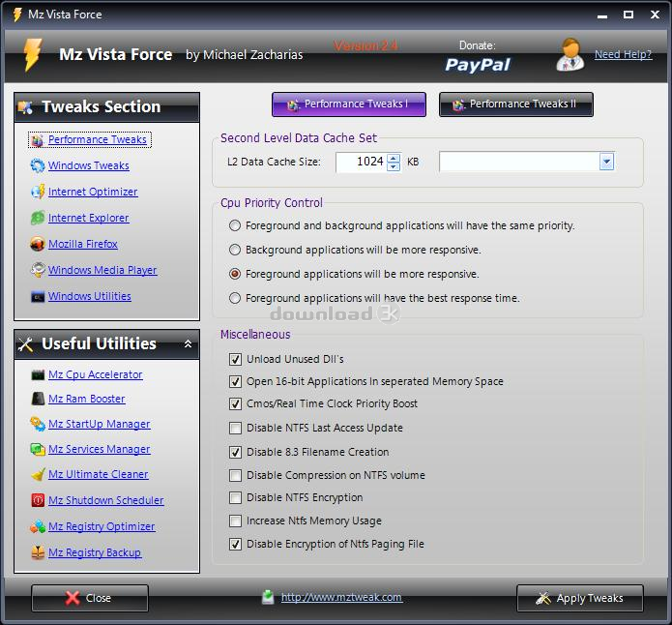The height and width of the screenshot is (625, 672).
Task: Click the Windows Media Player icon
Action: click(x=38, y=270)
